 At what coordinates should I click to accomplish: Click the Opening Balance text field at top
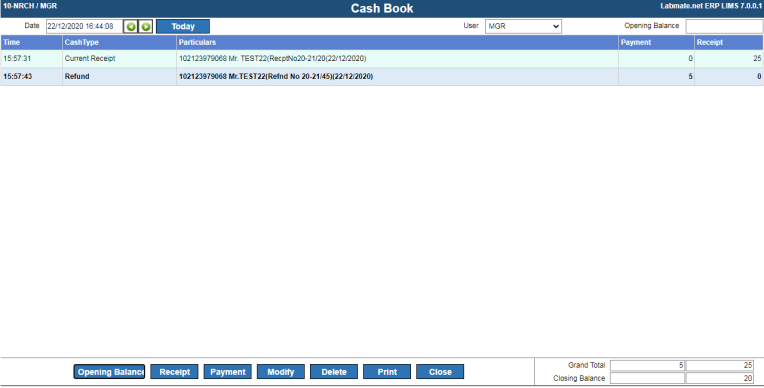tap(725, 26)
